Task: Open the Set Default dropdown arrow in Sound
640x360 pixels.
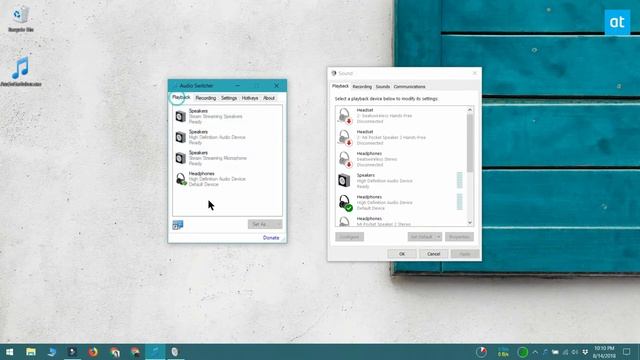Action: 439,237
